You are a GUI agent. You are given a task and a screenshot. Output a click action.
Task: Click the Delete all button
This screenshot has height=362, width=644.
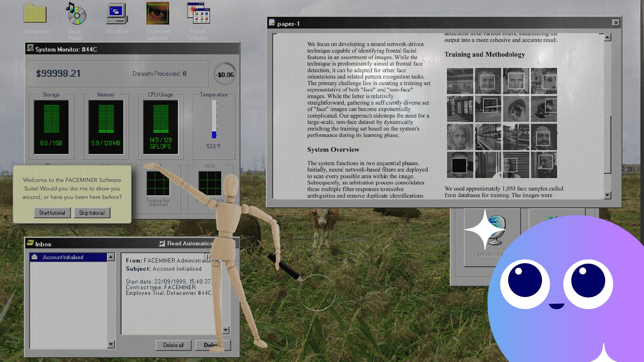pyautogui.click(x=173, y=345)
